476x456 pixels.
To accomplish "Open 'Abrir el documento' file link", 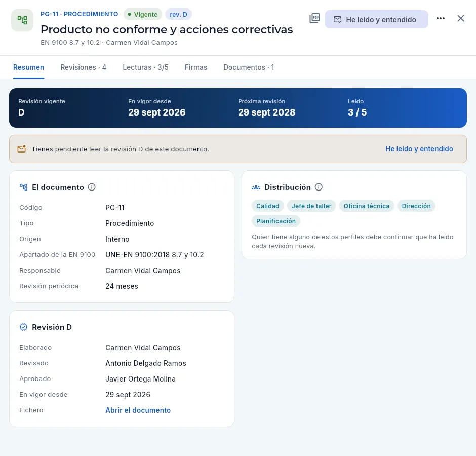I will pyautogui.click(x=138, y=410).
